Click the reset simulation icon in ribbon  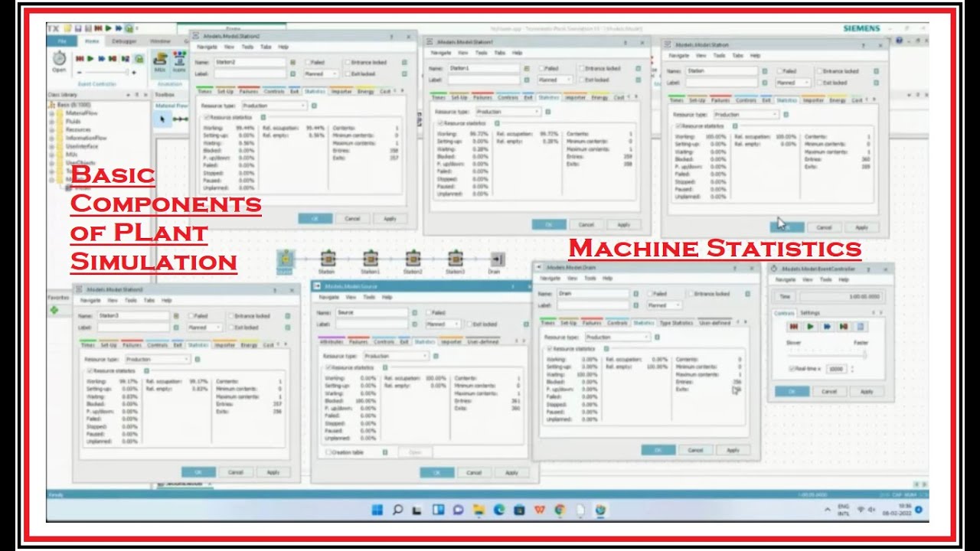pyautogui.click(x=79, y=58)
